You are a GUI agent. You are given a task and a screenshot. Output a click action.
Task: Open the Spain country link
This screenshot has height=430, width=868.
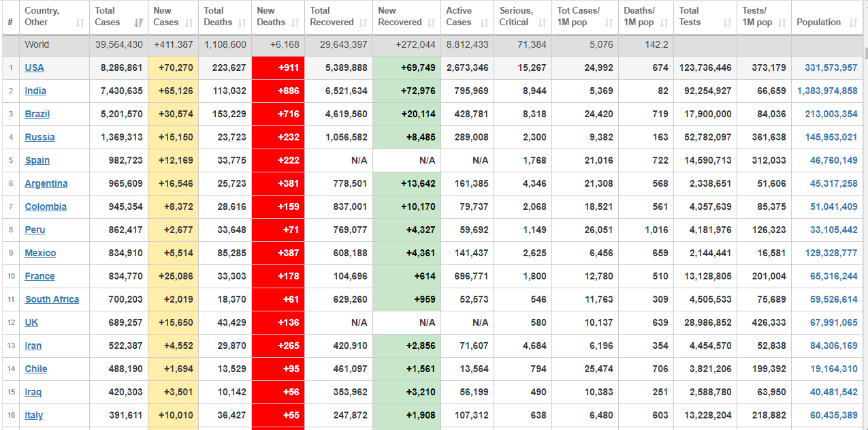37,160
